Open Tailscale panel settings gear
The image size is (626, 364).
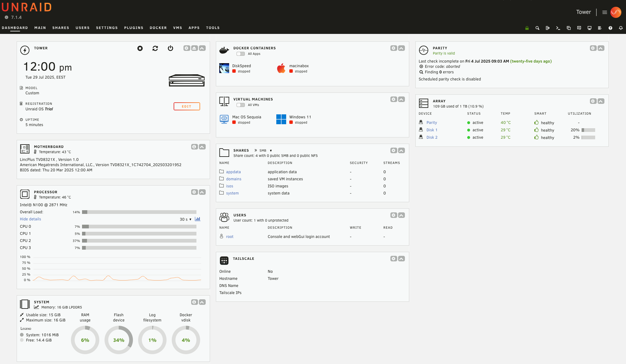[x=393, y=259]
